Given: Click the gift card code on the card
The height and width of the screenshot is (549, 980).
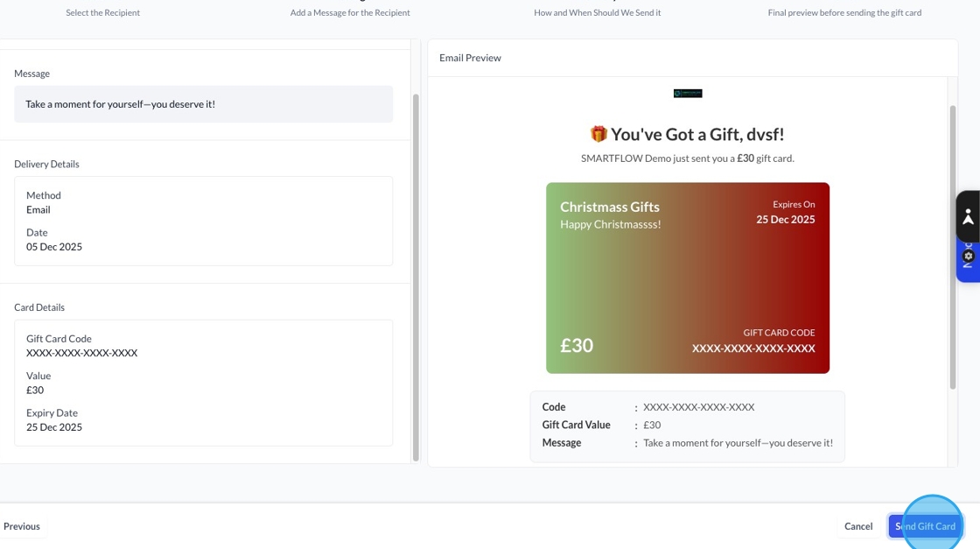Looking at the screenshot, I should 753,348.
